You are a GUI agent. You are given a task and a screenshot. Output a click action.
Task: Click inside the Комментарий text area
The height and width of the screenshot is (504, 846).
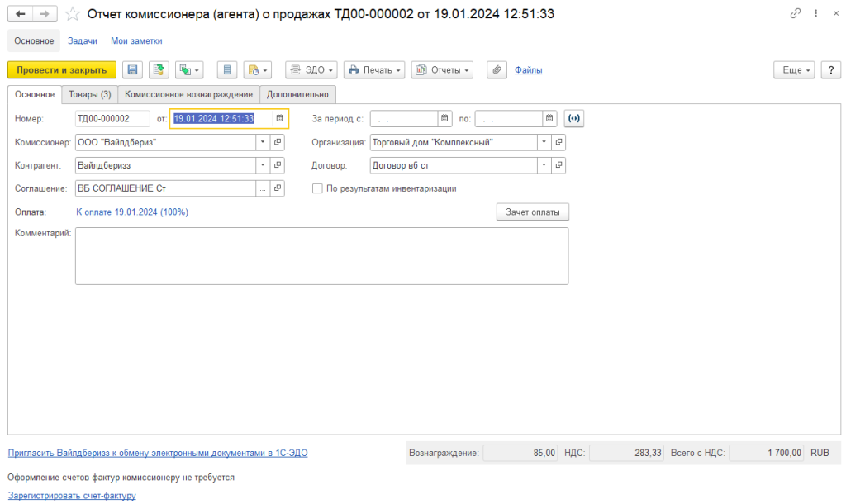[321, 256]
